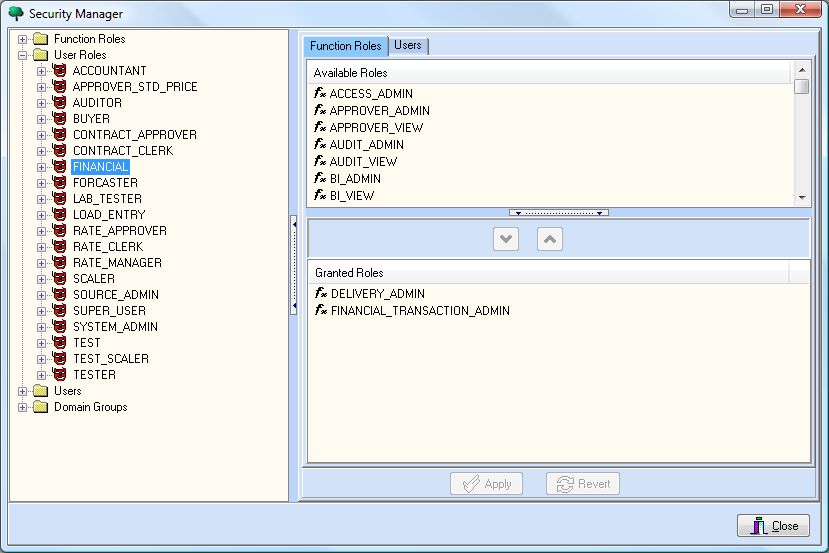This screenshot has height=553, width=829.
Task: Click the down arrow grant role button
Action: click(x=506, y=239)
